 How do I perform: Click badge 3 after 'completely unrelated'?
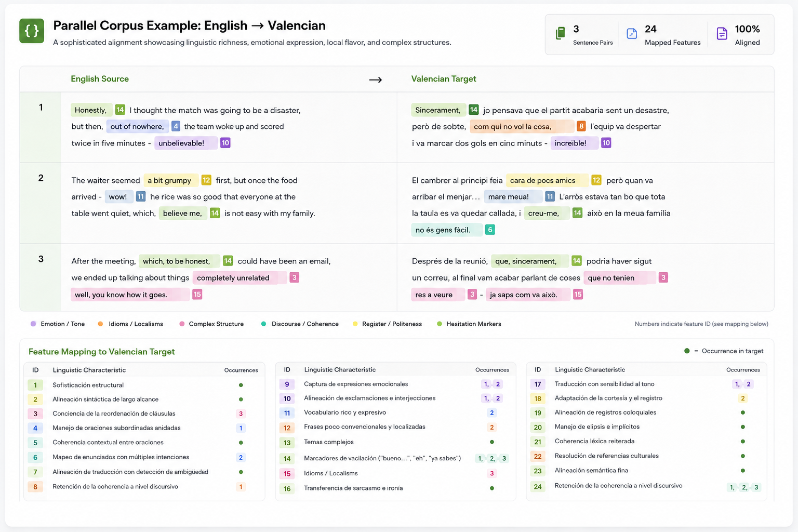tap(294, 277)
